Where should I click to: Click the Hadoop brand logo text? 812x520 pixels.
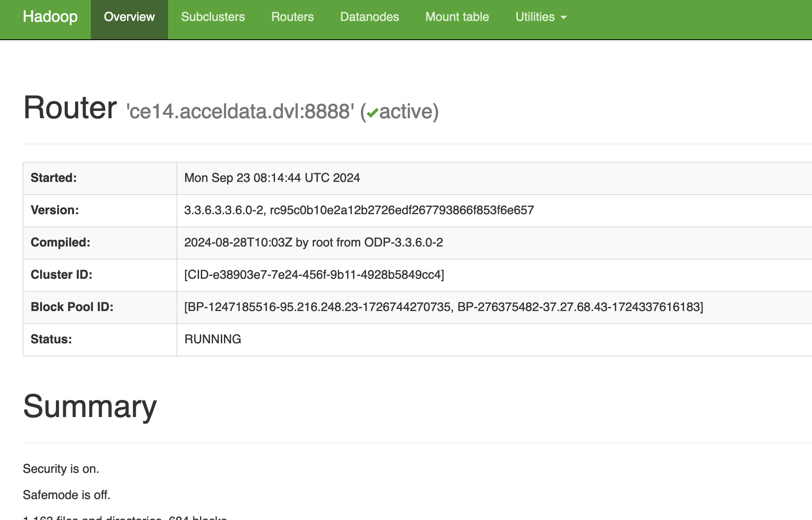click(x=50, y=17)
